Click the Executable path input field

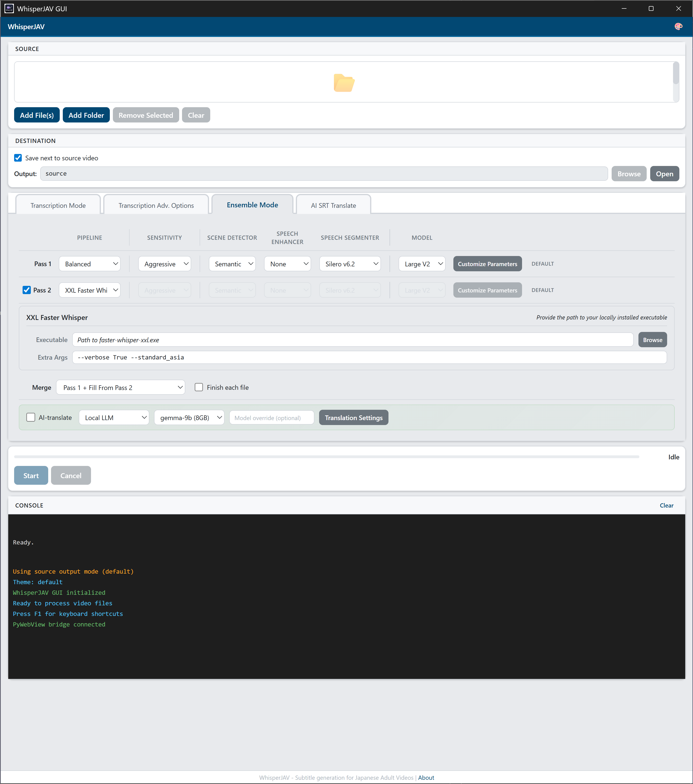click(352, 340)
